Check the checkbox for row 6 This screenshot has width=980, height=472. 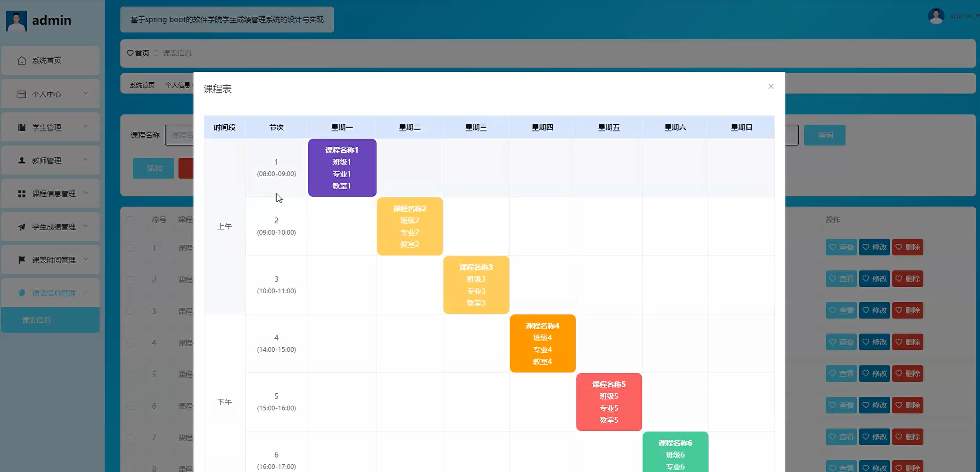tap(130, 406)
